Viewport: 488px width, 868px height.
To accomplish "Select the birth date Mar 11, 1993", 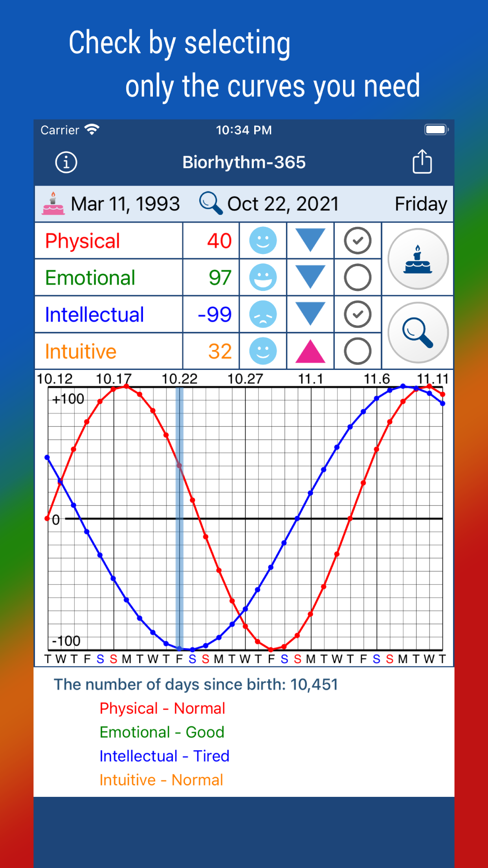I will tap(125, 204).
